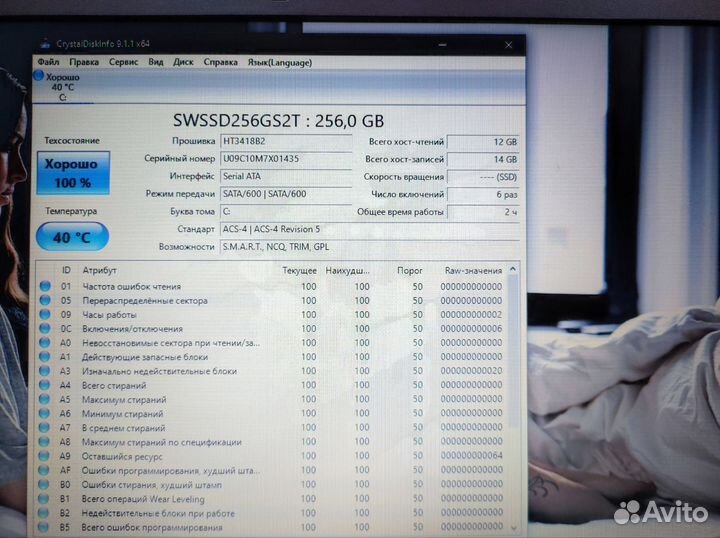Select the Оставшийся ресурс attribute text
The width and height of the screenshot is (720, 538).
122,457
